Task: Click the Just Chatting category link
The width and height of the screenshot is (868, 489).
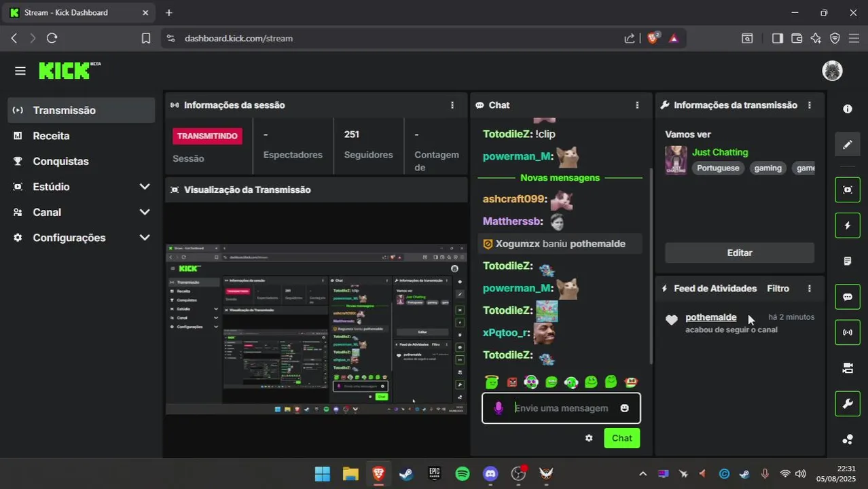Action: coord(720,152)
